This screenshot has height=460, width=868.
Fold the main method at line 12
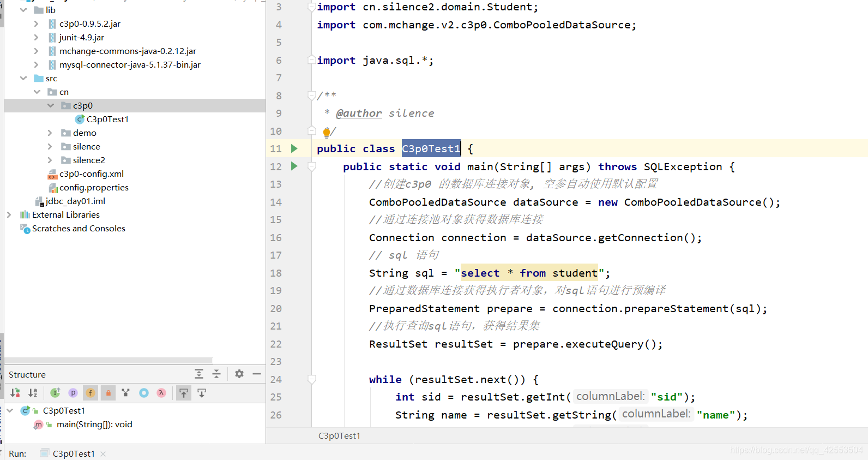click(x=312, y=167)
